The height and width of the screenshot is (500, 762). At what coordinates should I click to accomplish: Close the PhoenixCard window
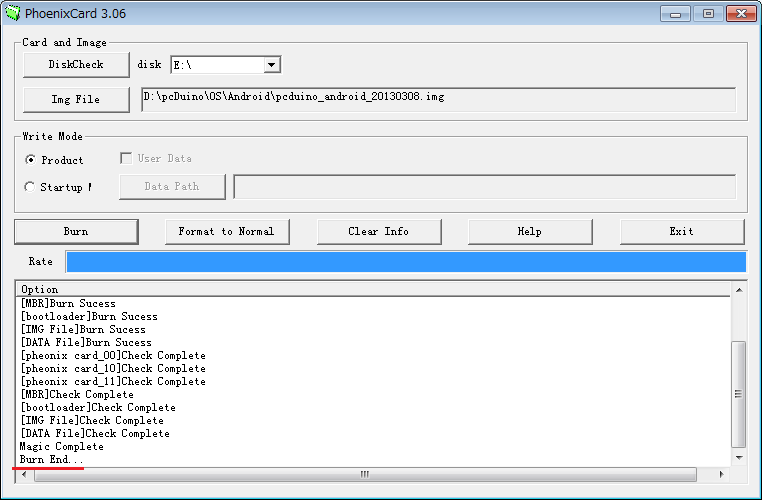[x=741, y=14]
